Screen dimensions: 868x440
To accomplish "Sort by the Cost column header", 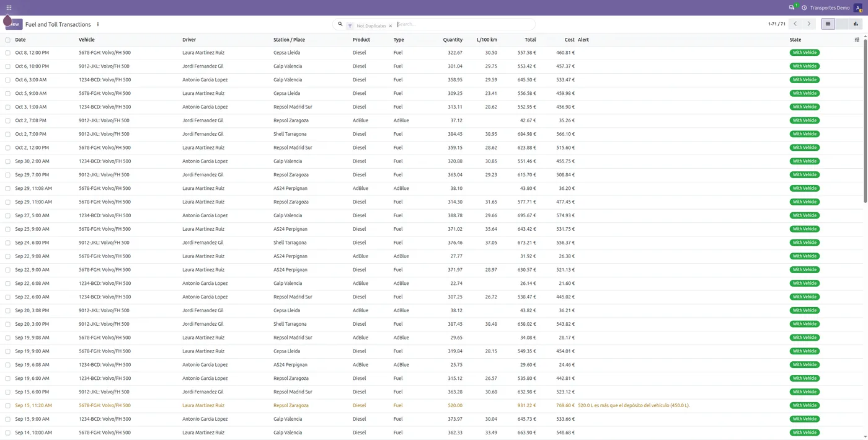I will (x=569, y=40).
